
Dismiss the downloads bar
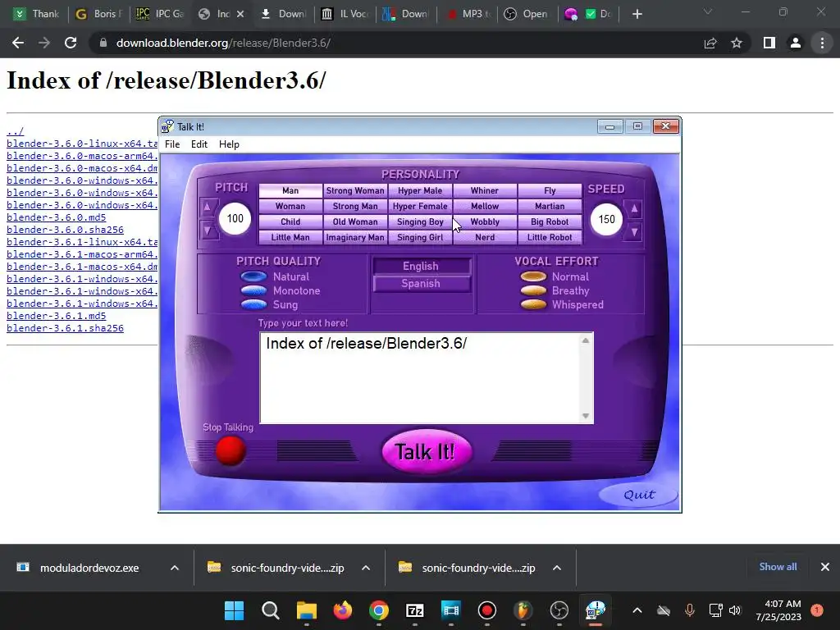[x=825, y=567]
